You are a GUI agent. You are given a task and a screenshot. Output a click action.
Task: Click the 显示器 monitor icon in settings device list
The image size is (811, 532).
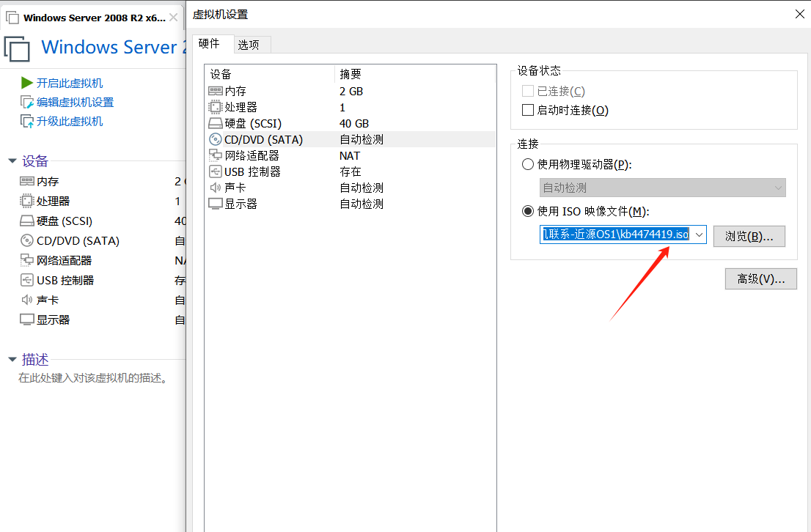click(215, 204)
